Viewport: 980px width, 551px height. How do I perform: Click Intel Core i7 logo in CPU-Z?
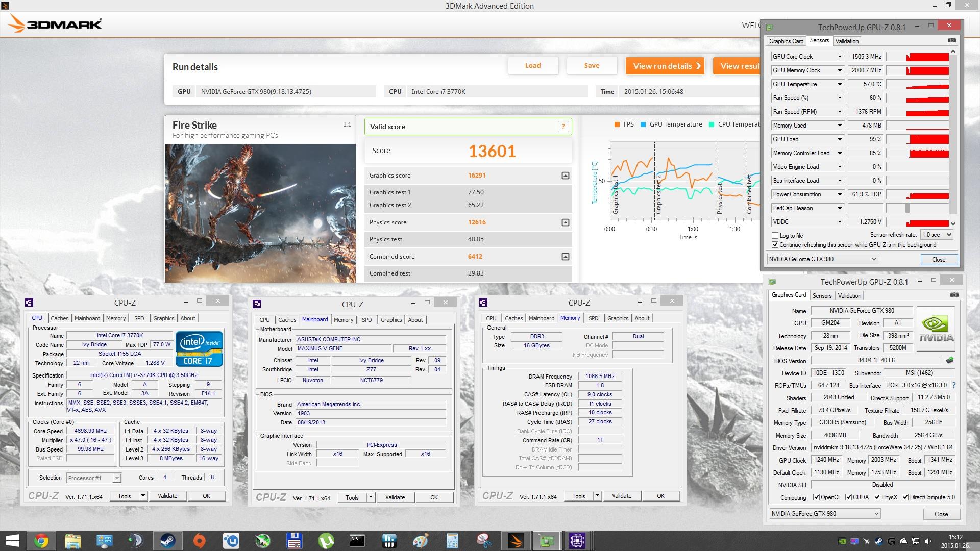(200, 349)
